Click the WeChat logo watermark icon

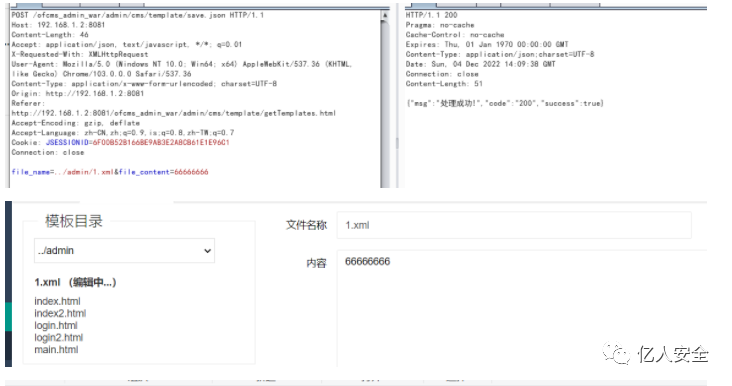click(x=616, y=353)
